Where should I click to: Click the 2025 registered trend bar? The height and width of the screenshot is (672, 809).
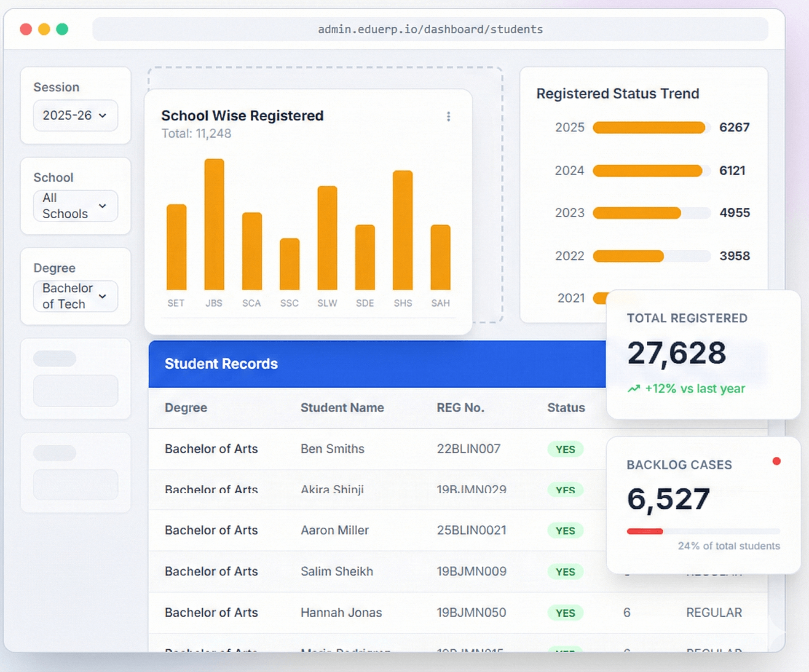648,127
